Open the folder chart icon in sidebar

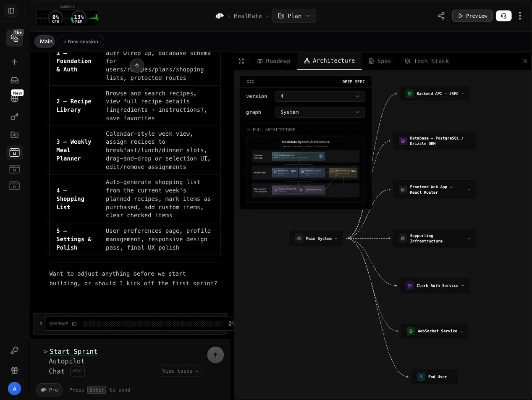point(14,135)
